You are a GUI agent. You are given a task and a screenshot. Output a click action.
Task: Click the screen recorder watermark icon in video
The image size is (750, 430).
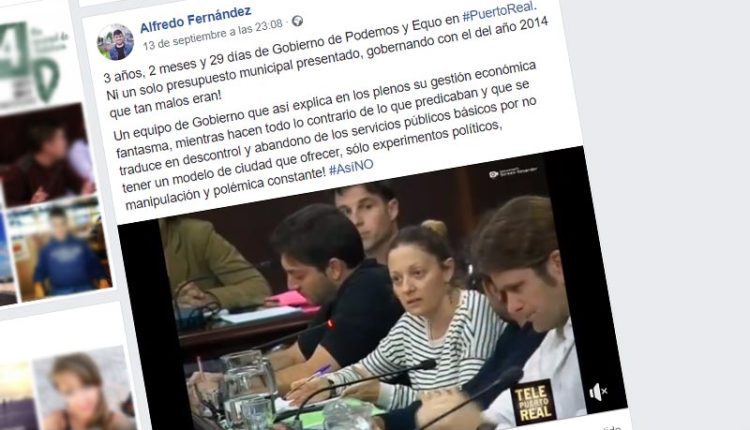(494, 175)
